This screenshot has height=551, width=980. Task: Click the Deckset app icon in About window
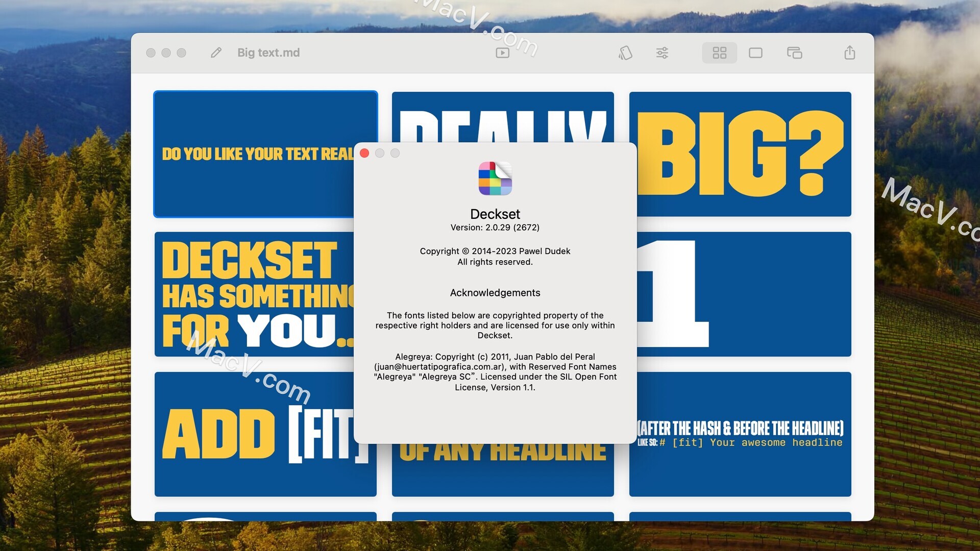coord(494,178)
